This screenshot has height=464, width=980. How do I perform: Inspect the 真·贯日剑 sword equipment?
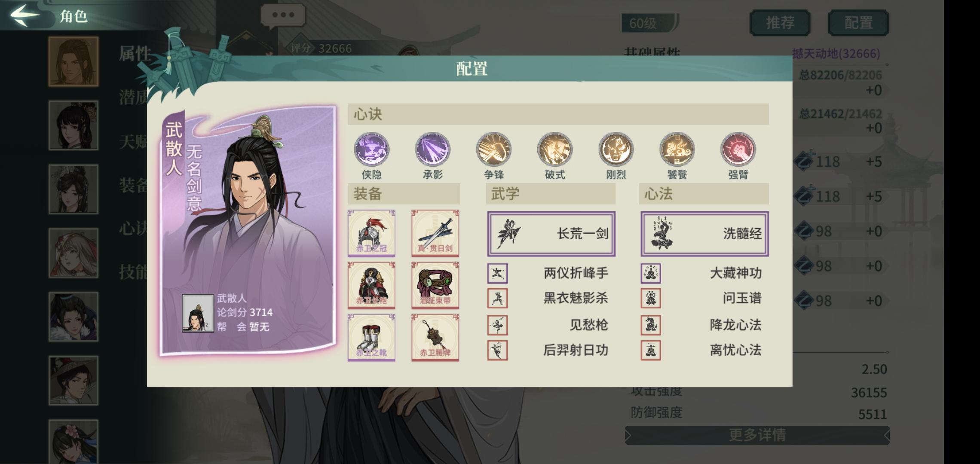click(435, 233)
